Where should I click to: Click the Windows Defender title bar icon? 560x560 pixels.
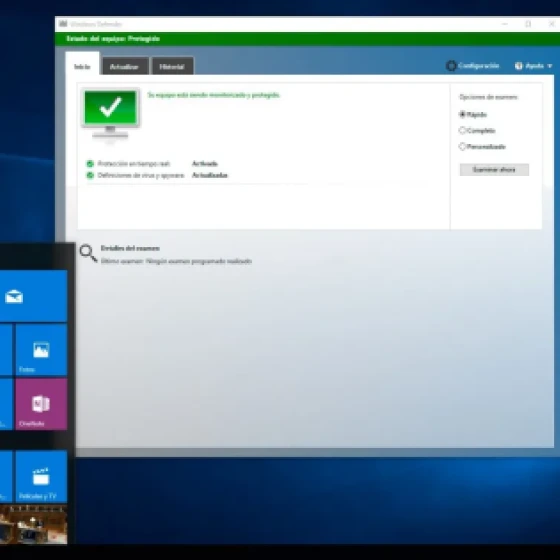[x=63, y=24]
